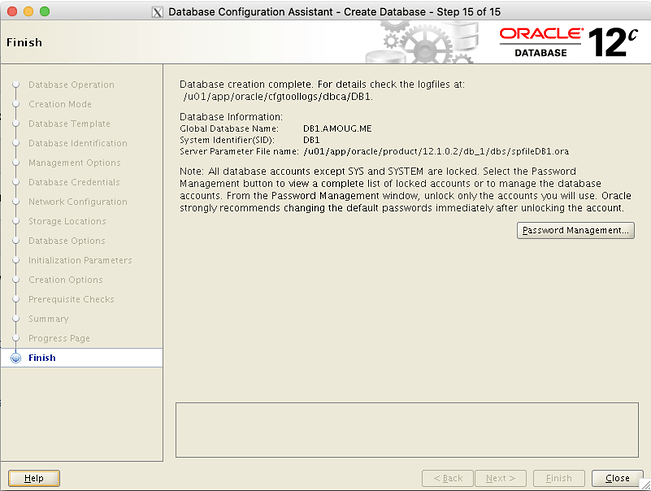
Task: Click the Global Database Name value DB1.AMOUG.ME
Action: 338,129
